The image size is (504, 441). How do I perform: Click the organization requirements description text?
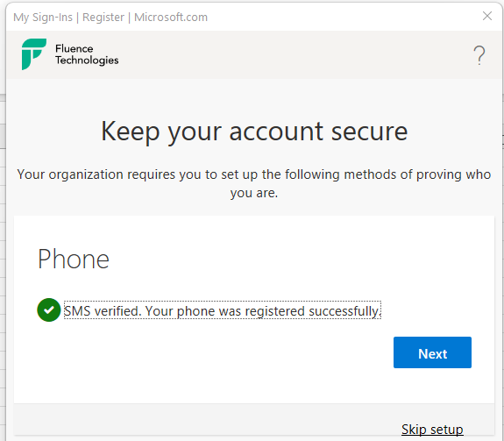click(x=254, y=183)
